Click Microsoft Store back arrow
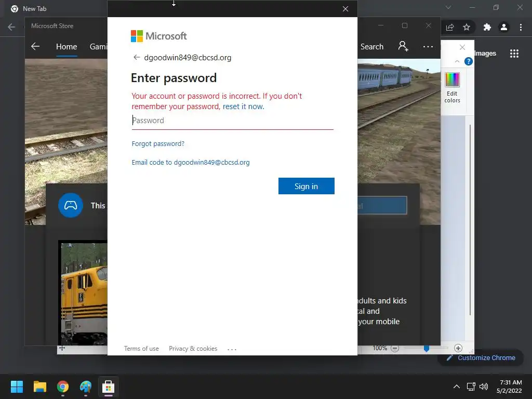Image resolution: width=532 pixels, height=399 pixels. [35, 46]
